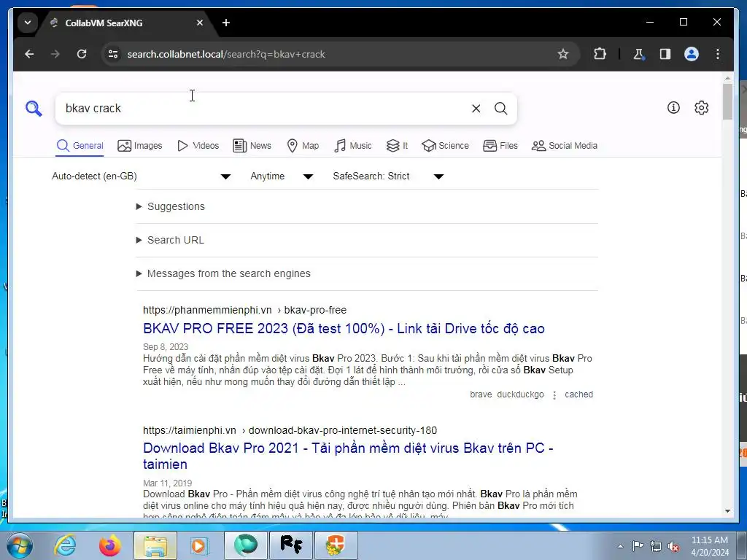Image resolution: width=747 pixels, height=560 pixels.
Task: View site information icon in address bar
Action: click(x=113, y=54)
